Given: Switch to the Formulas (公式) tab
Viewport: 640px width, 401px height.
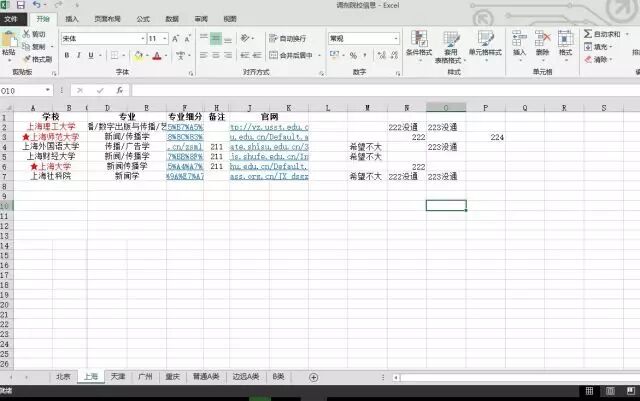Looking at the screenshot, I should [143, 19].
